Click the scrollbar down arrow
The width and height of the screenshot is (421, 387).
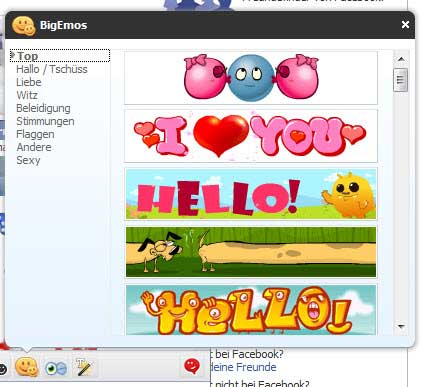point(401,326)
